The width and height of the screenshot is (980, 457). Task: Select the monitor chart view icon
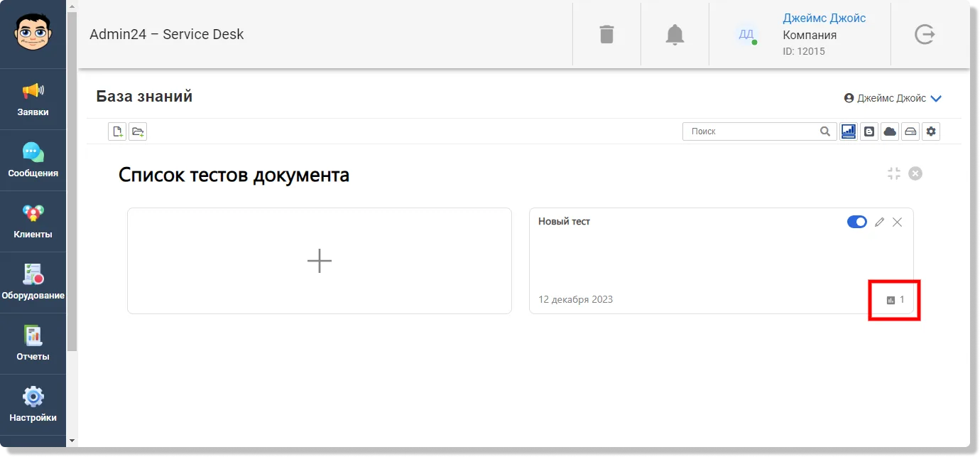click(x=849, y=131)
